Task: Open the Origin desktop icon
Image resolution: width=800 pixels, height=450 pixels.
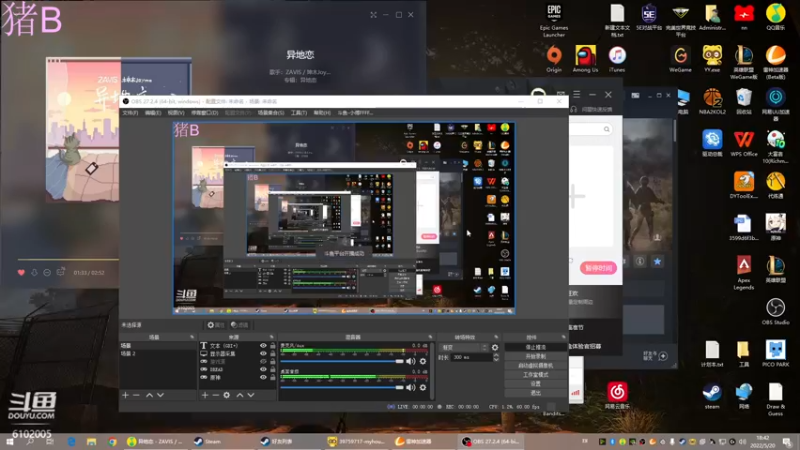Action: tap(554, 59)
